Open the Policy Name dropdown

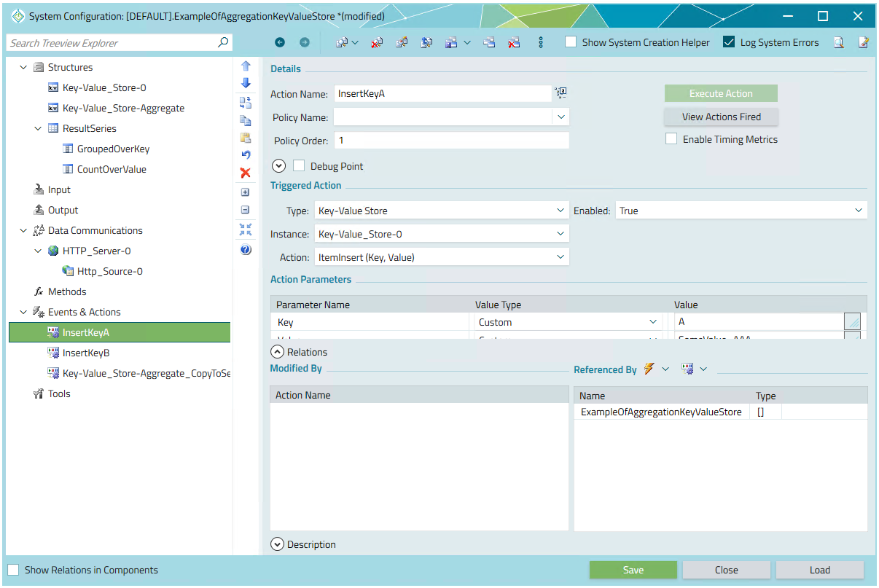pyautogui.click(x=560, y=117)
